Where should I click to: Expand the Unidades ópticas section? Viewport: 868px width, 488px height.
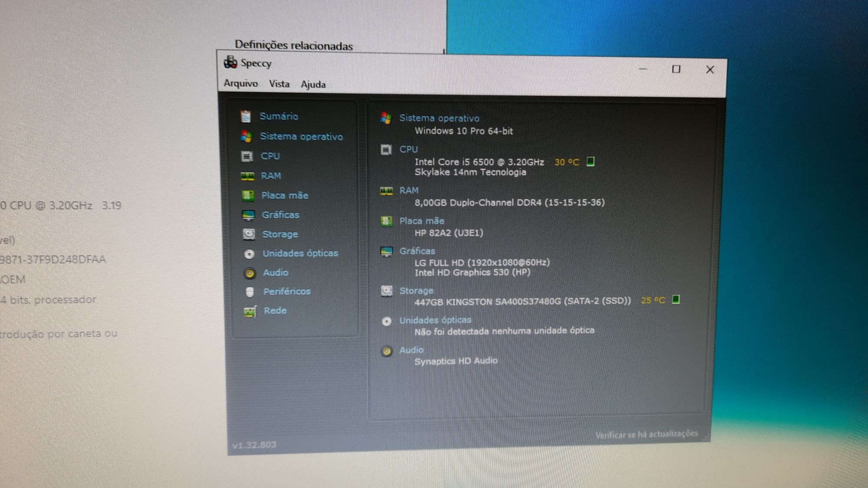[x=299, y=252]
